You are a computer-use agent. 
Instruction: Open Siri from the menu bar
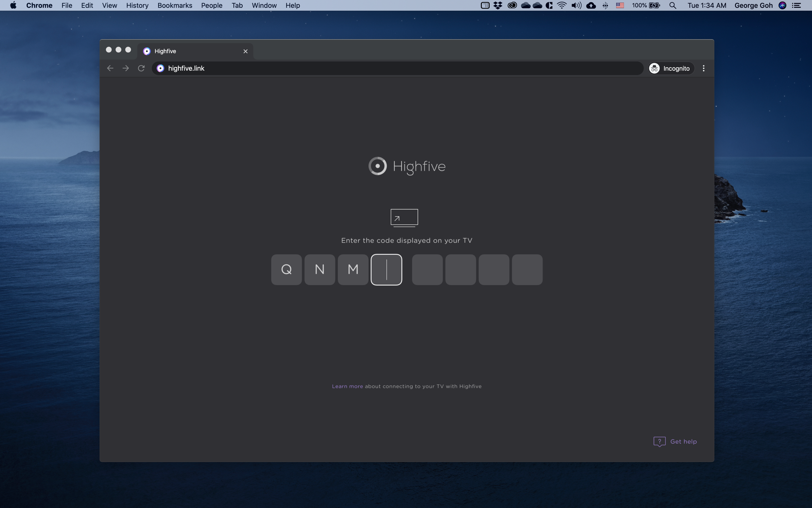pos(782,5)
